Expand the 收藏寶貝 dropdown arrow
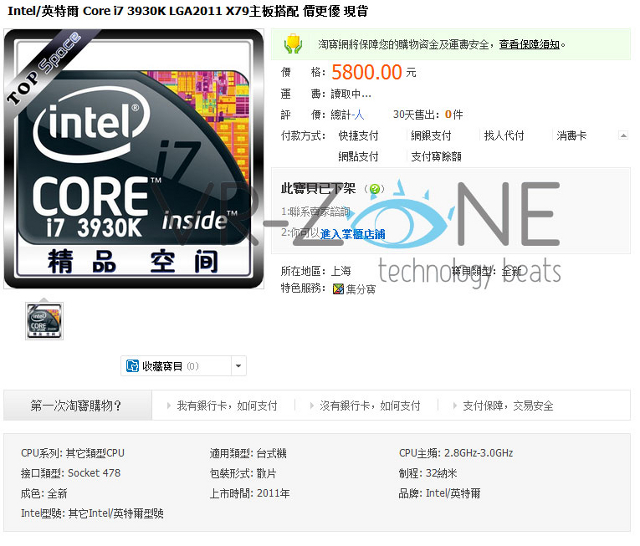This screenshot has width=640, height=546. click(x=239, y=366)
